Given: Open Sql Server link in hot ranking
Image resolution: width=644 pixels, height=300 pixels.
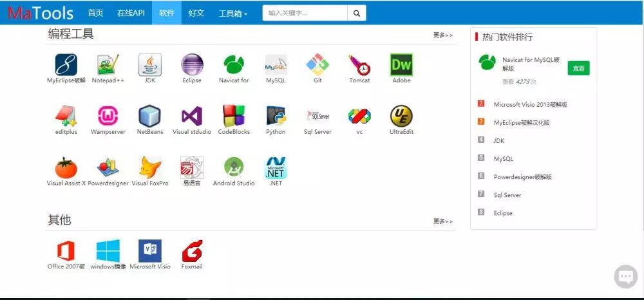Looking at the screenshot, I should coord(507,195).
